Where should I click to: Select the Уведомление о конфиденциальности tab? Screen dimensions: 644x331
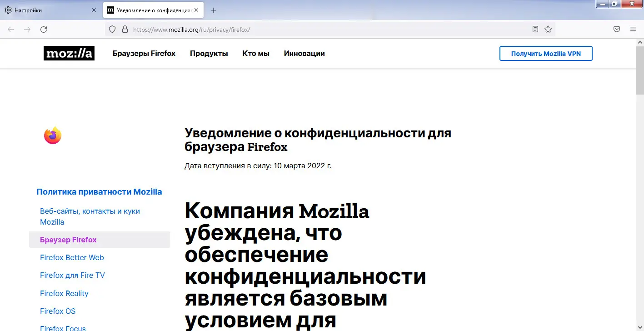click(154, 10)
